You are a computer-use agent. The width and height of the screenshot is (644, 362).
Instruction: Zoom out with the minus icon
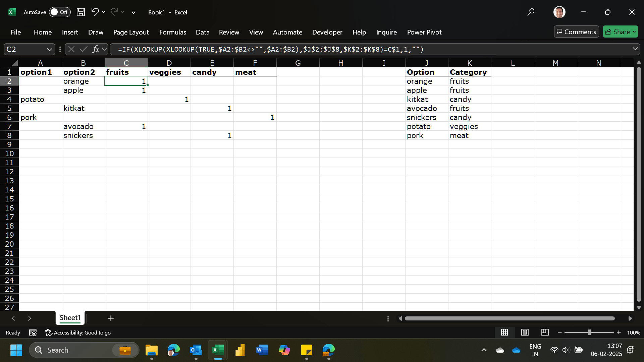(x=560, y=333)
